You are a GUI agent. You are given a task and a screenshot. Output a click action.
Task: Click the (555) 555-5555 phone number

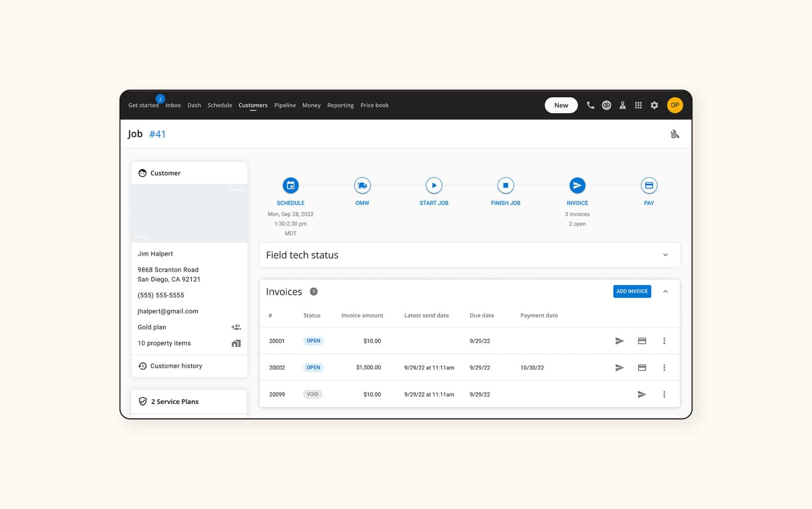tap(161, 295)
